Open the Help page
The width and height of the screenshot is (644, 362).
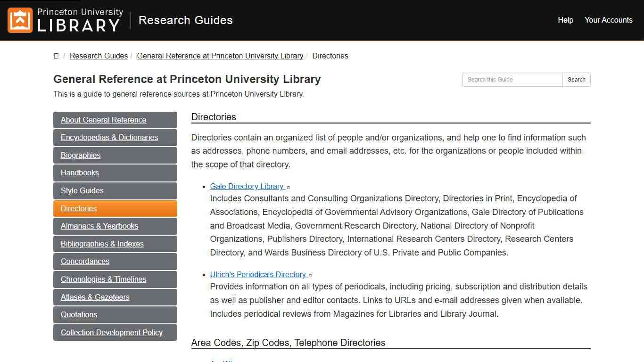coord(565,20)
